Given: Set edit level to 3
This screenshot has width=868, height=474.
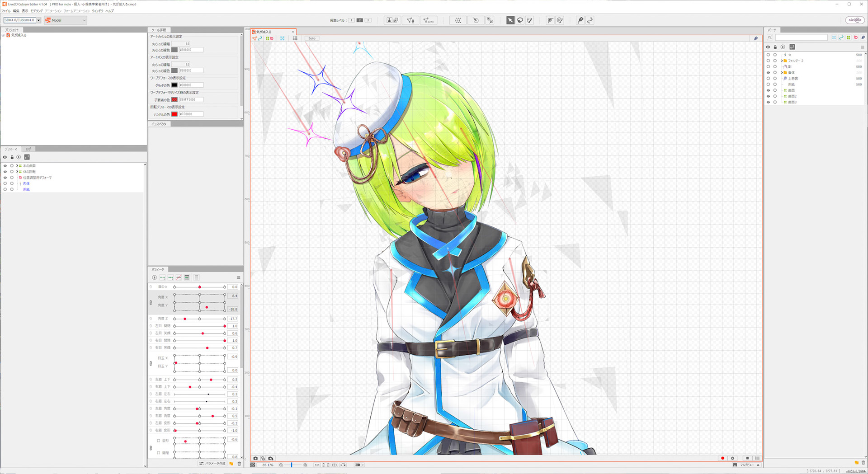Looking at the screenshot, I should (x=368, y=20).
